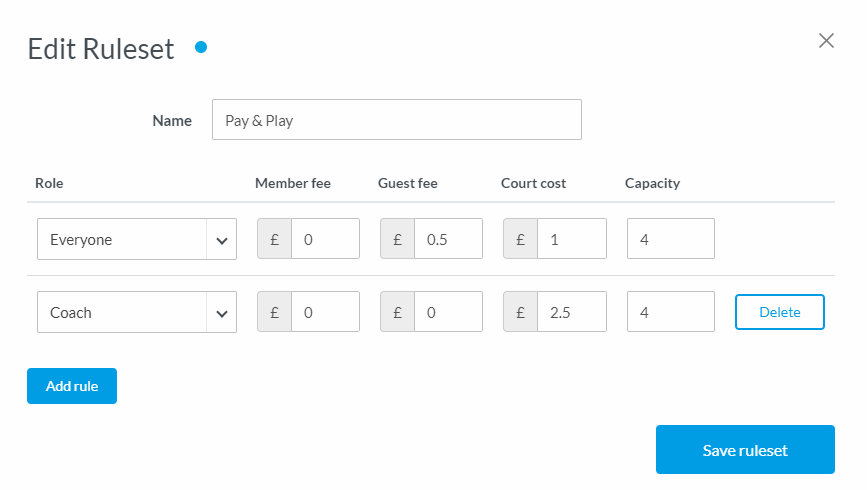Close the Edit Ruleset dialog

coord(826,41)
